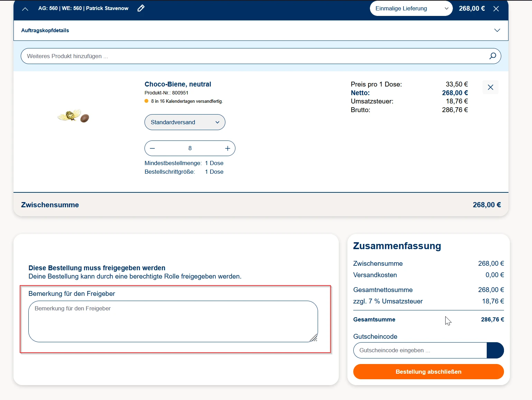The image size is (532, 400).
Task: Increase quantity with the plus button
Action: click(227, 148)
